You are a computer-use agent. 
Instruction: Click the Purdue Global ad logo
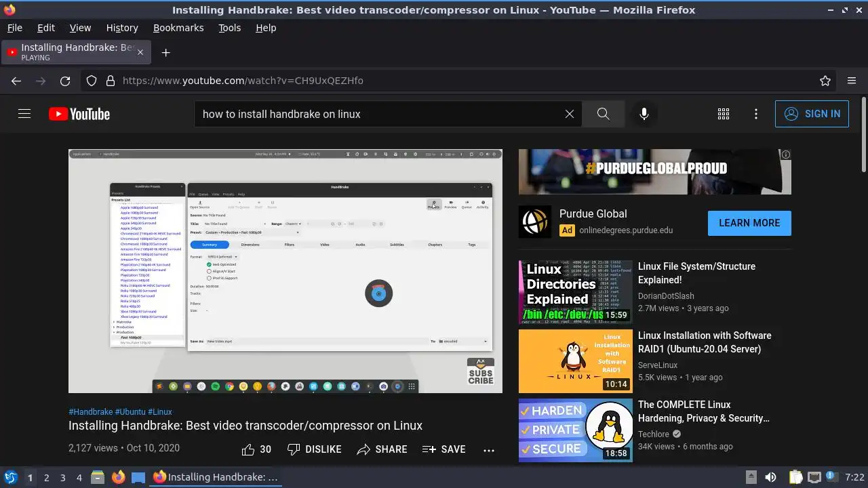point(535,222)
